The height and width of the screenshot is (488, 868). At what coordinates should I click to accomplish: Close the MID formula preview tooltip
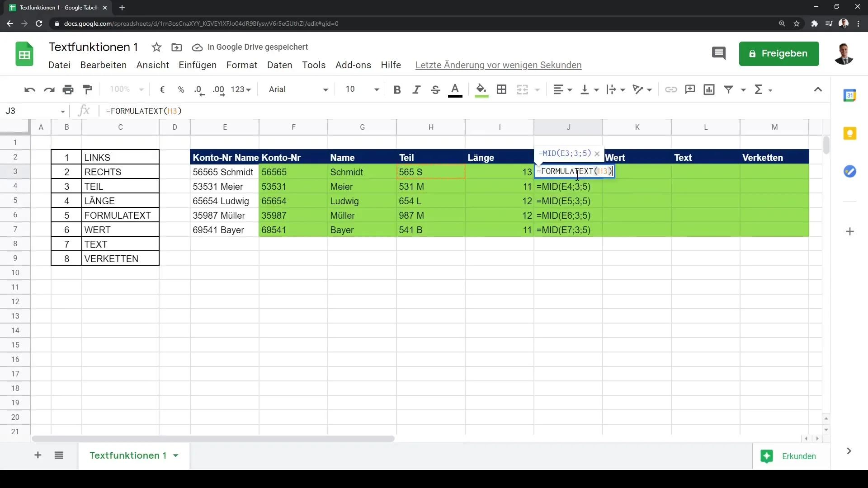[x=597, y=154]
